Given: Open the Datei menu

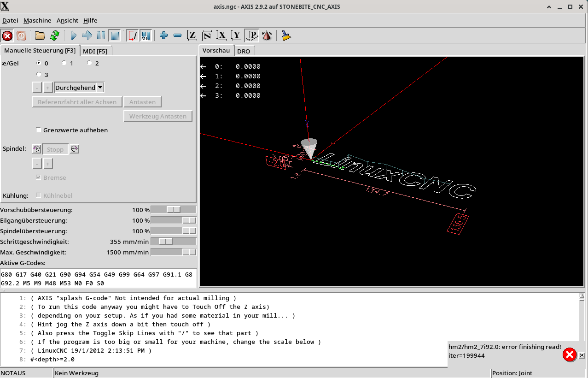Looking at the screenshot, I should pos(10,20).
